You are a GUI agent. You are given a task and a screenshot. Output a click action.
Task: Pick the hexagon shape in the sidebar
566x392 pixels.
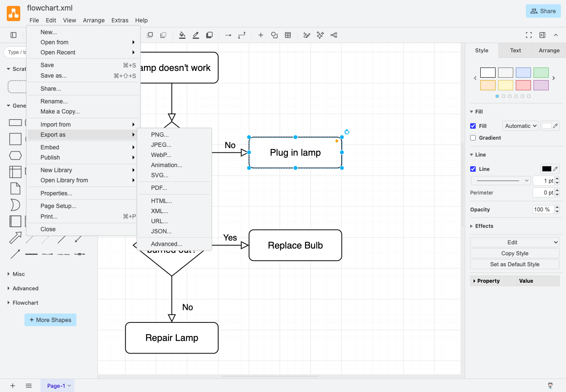click(15, 156)
